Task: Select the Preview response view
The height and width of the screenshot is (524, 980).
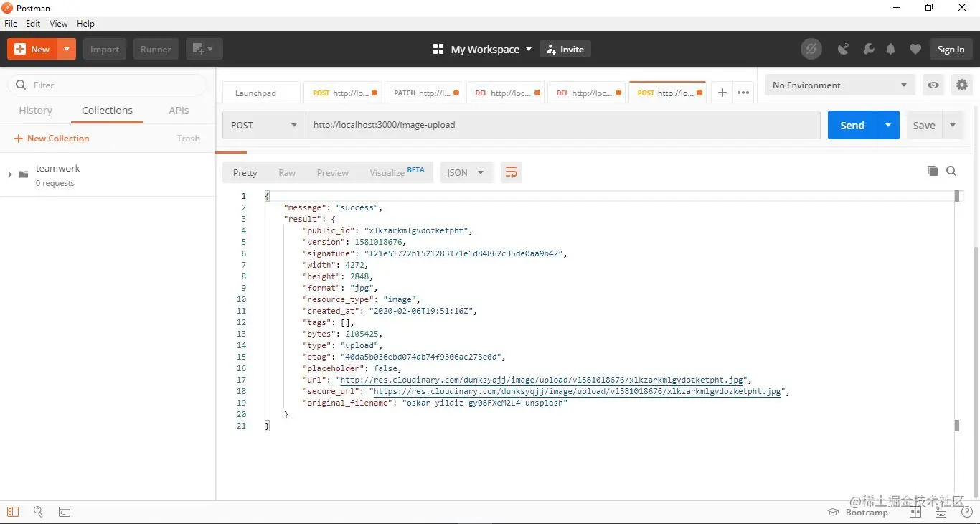Action: click(x=333, y=172)
